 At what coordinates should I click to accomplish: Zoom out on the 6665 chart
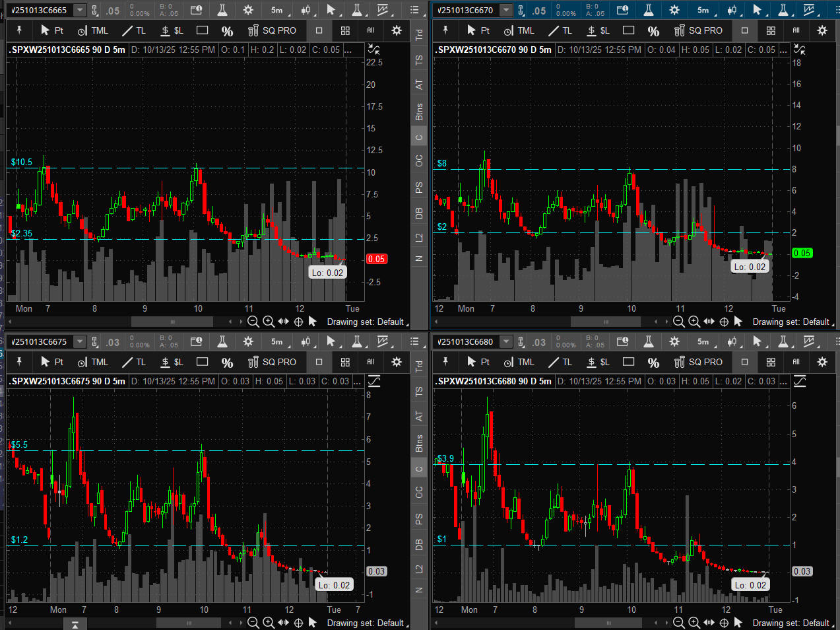click(x=253, y=322)
